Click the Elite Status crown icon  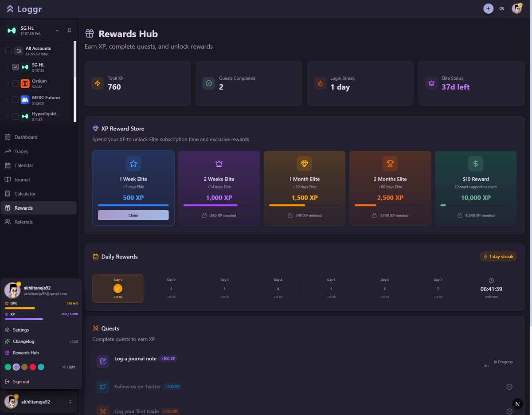[x=431, y=83]
